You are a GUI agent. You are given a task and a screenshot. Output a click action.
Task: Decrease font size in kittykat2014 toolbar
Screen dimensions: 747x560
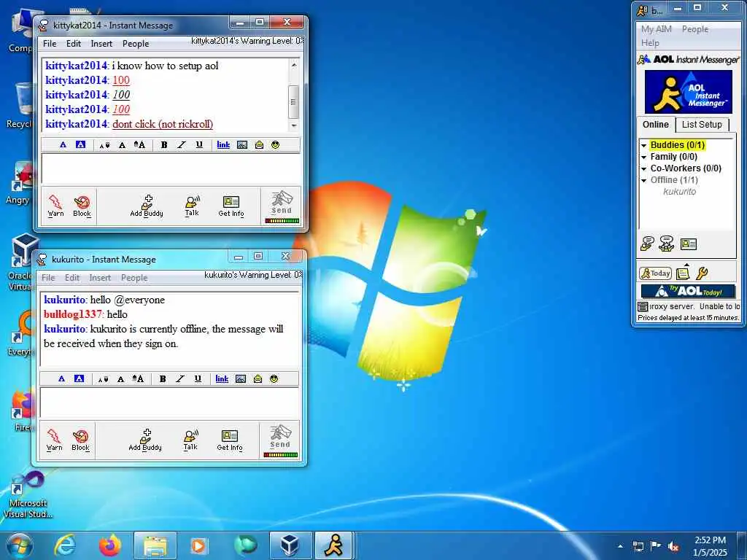104,145
